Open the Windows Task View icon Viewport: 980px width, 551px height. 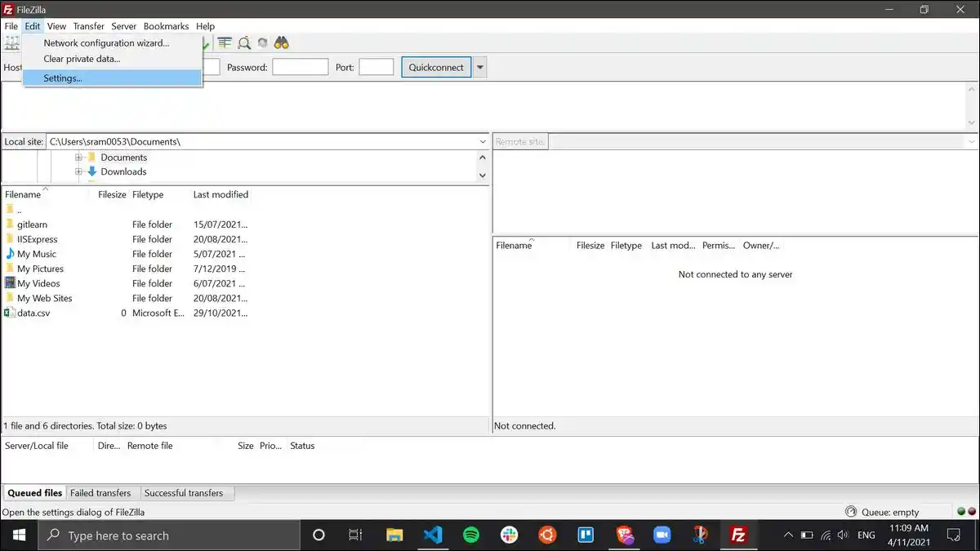[355, 535]
